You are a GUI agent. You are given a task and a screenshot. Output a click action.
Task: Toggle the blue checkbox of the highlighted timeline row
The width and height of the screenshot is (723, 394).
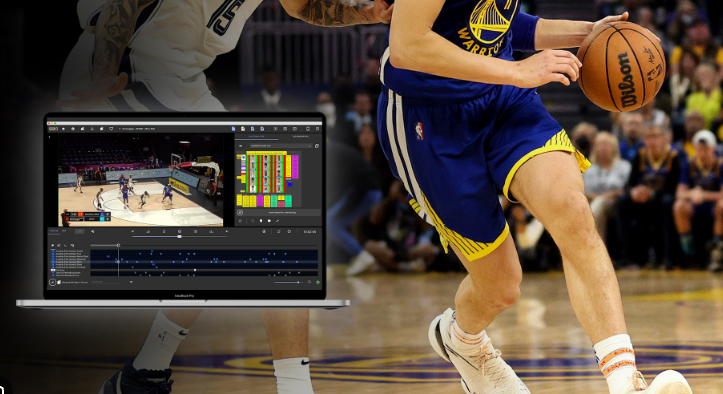pyautogui.click(x=53, y=262)
